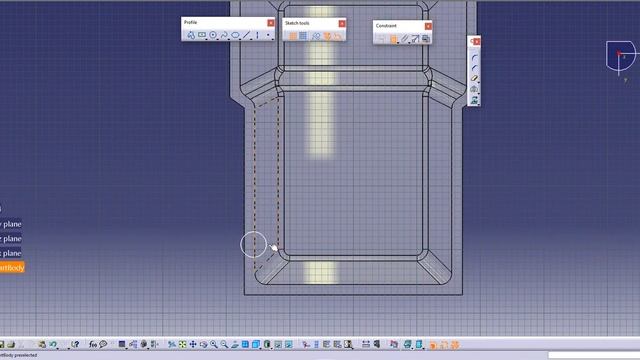Select the third plane item in the tree
This screenshot has height=360, width=640.
11,253
